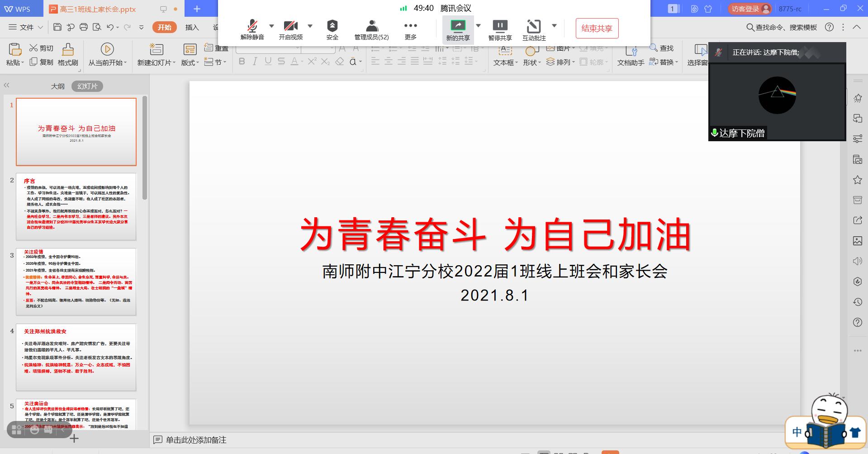Expand the audio options arrow beside 解除静音

[x=271, y=26]
